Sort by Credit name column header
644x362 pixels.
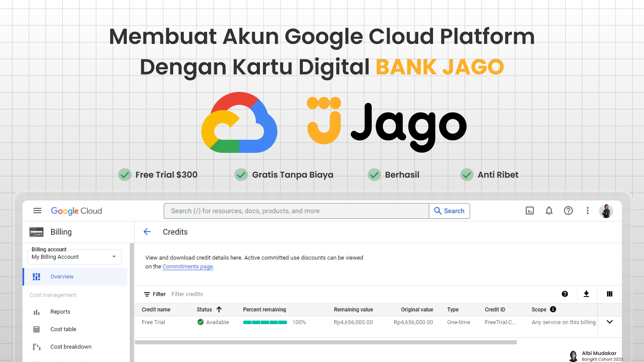(x=156, y=309)
